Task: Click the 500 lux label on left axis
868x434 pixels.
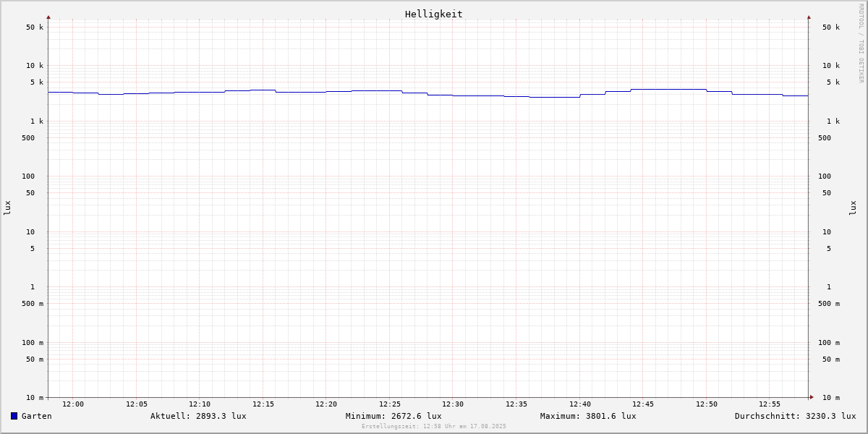Action: pos(28,138)
